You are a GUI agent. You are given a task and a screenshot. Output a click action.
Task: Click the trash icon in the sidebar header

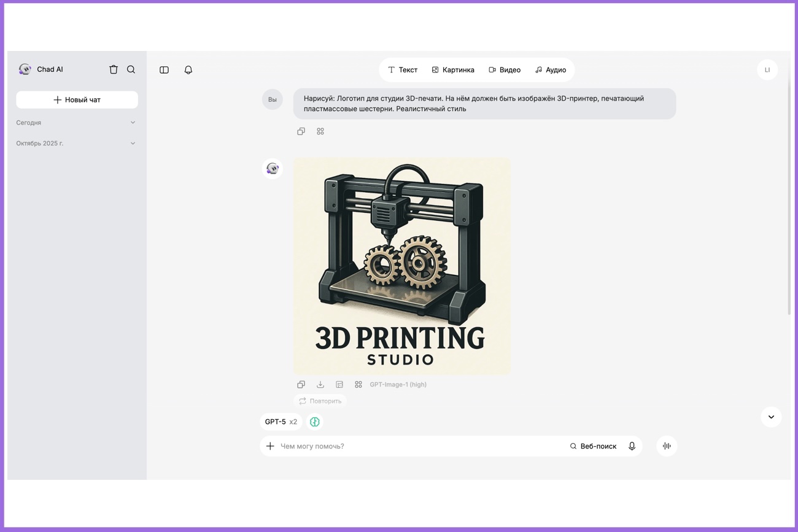(114, 70)
